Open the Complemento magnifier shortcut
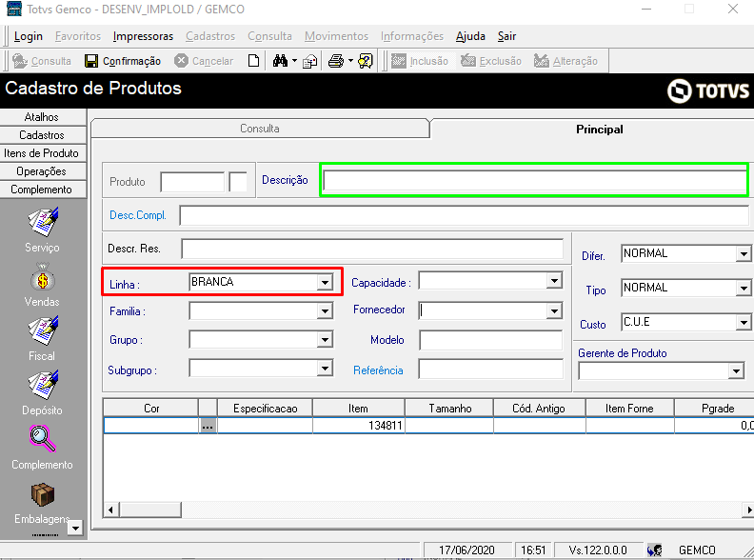This screenshot has height=560, width=754. click(x=42, y=438)
